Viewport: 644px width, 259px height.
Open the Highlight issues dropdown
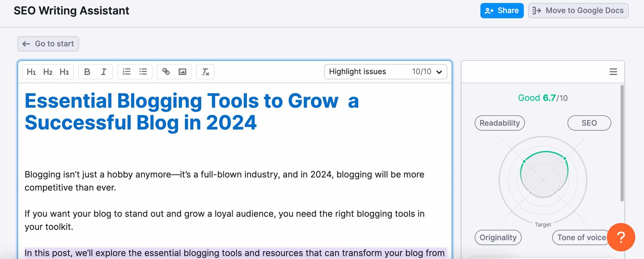(385, 72)
